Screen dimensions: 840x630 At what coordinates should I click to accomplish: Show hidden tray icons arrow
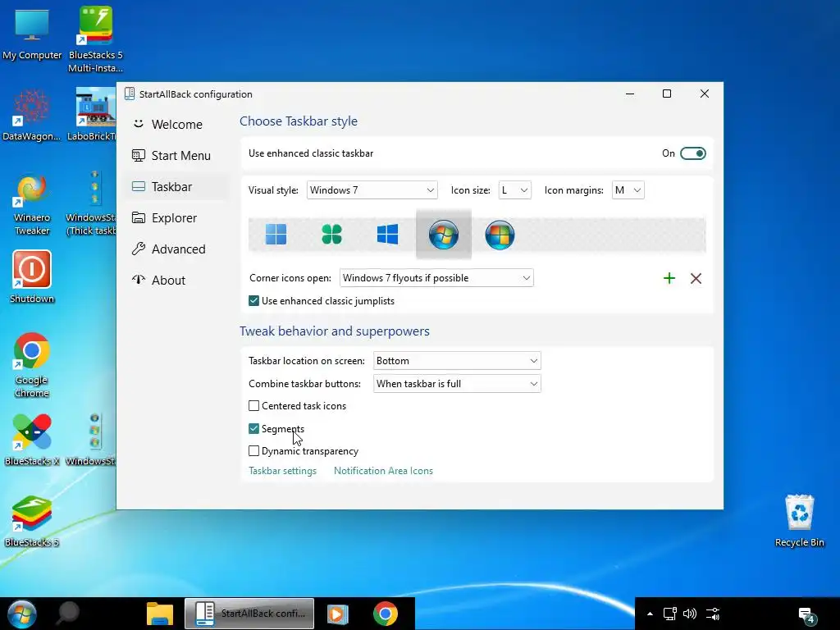(x=650, y=614)
